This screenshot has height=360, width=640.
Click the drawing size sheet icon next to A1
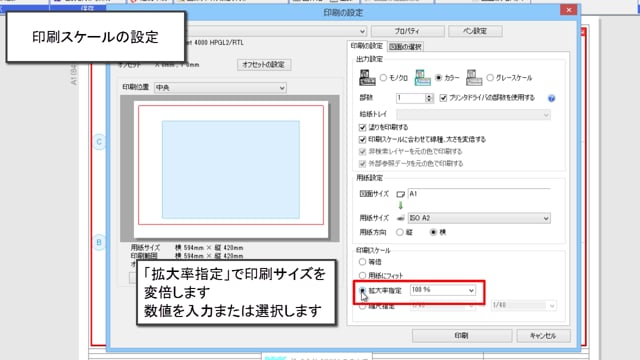[400, 194]
